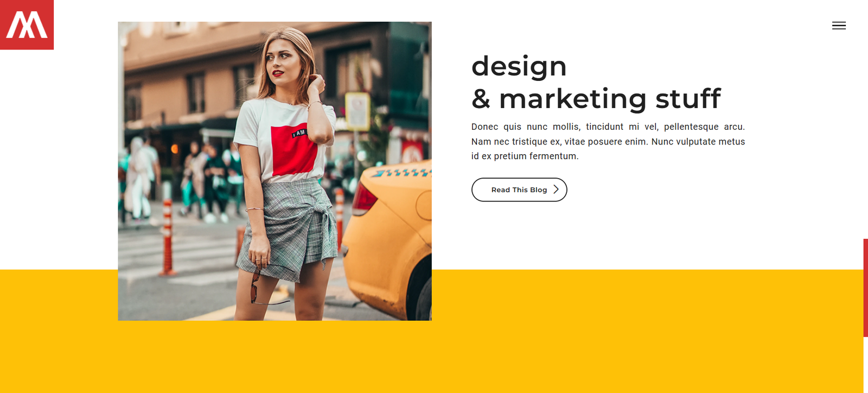Image resolution: width=868 pixels, height=393 pixels.
Task: Click the yellow band beneath the text
Action: coord(646,331)
